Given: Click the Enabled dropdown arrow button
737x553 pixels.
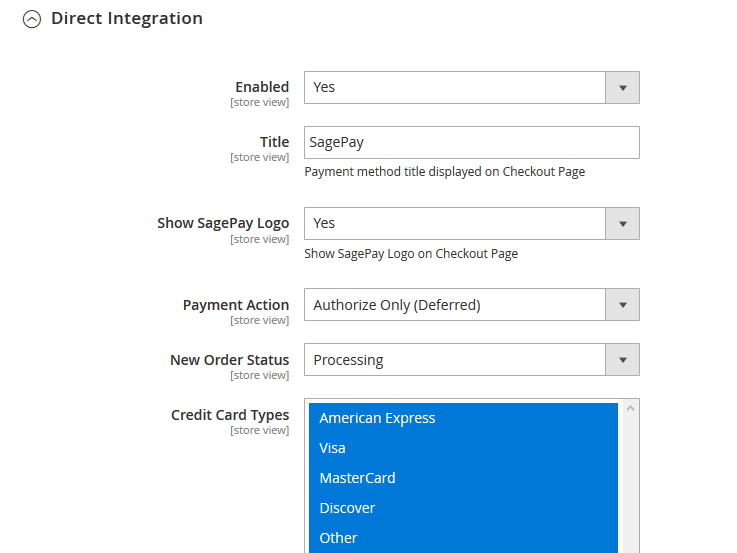Looking at the screenshot, I should coord(622,87).
